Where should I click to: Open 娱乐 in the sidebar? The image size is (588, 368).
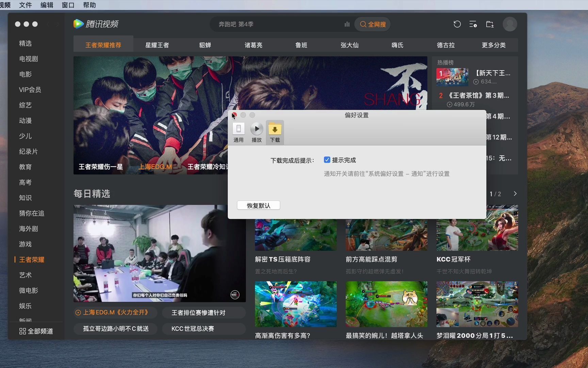pos(25,306)
